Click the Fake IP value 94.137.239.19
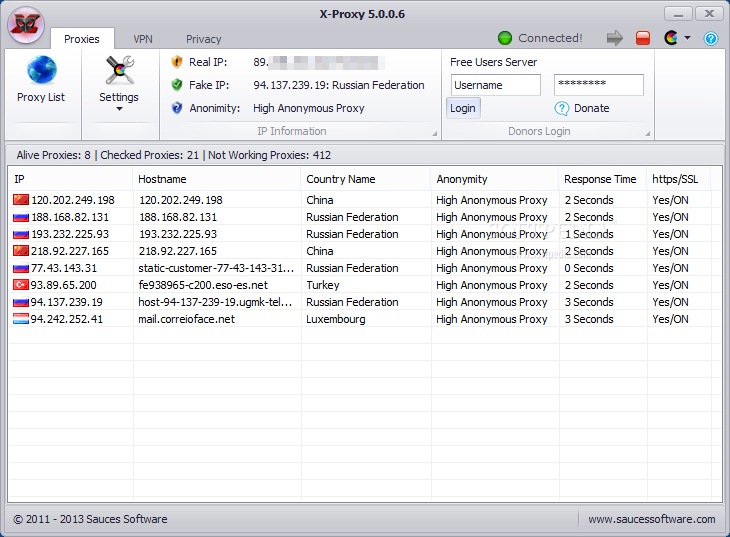This screenshot has width=730, height=537. tap(289, 85)
